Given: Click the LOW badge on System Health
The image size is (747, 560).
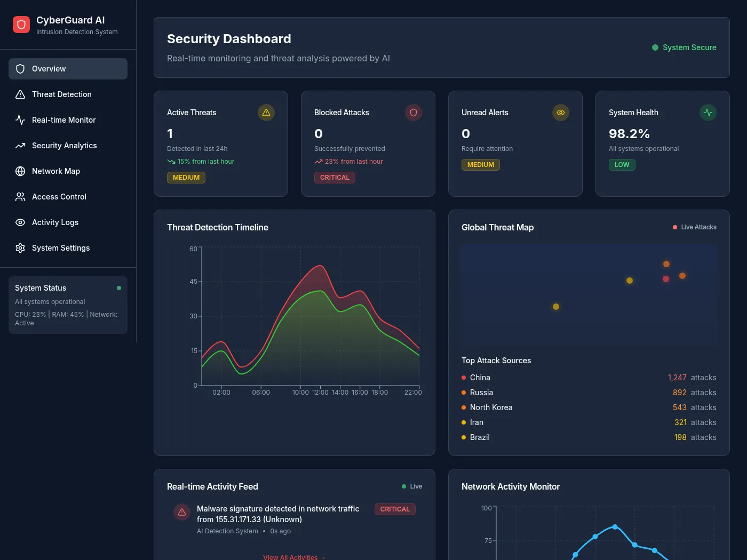Looking at the screenshot, I should pos(622,165).
